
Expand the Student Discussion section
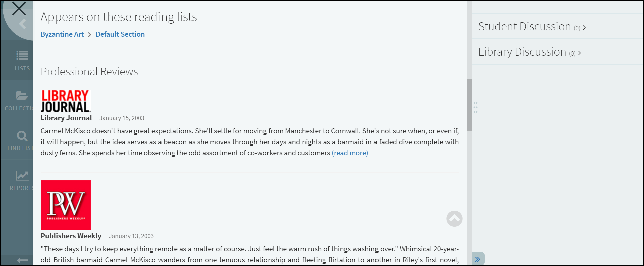[x=532, y=27]
